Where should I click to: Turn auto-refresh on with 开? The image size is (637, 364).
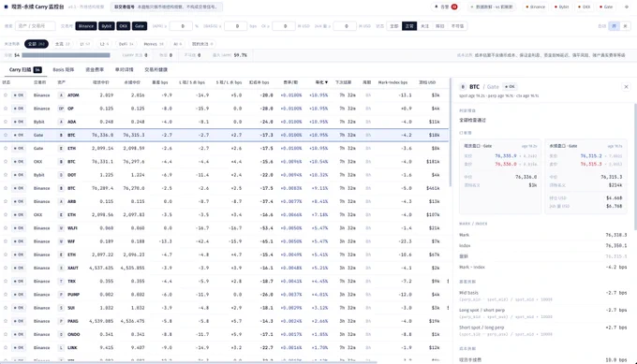[614, 26]
